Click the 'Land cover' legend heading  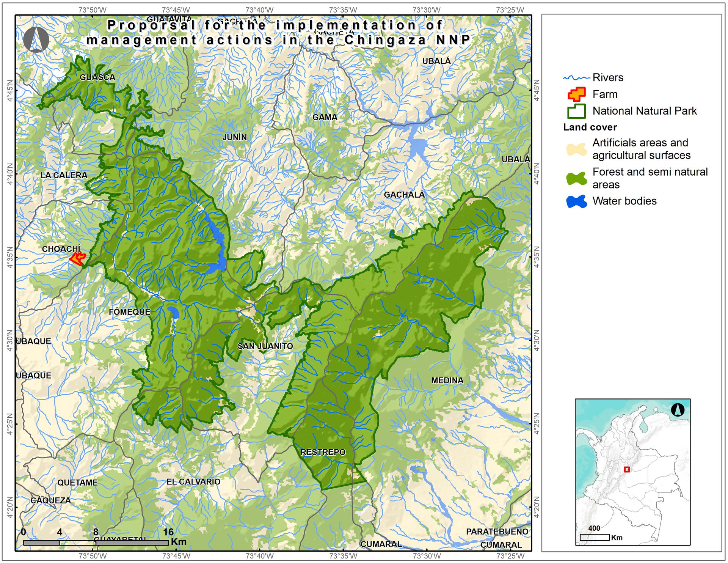(x=590, y=127)
